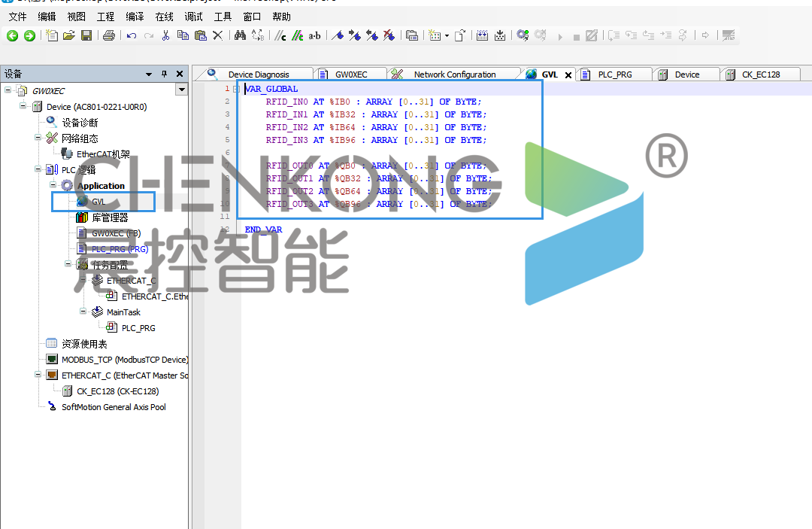812x529 pixels.
Task: Collapse the Application tree node
Action: pyautogui.click(x=53, y=185)
